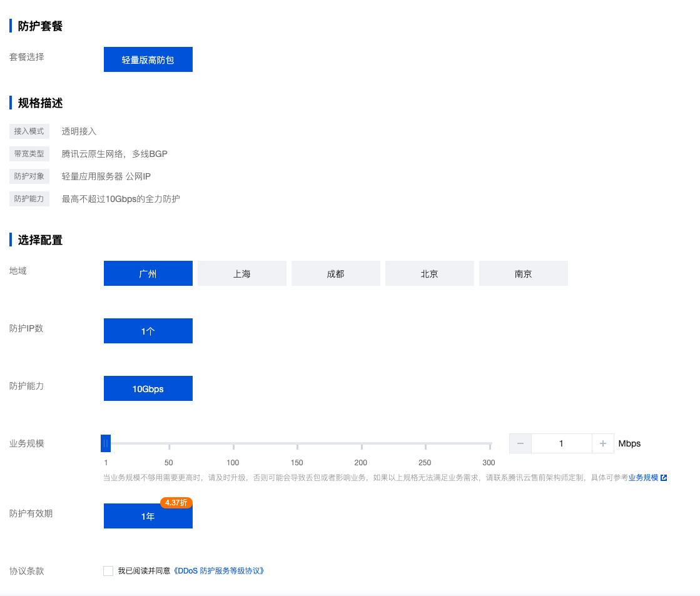The image size is (700, 596).
Task: Increase Mbps with the plus button
Action: (x=602, y=443)
